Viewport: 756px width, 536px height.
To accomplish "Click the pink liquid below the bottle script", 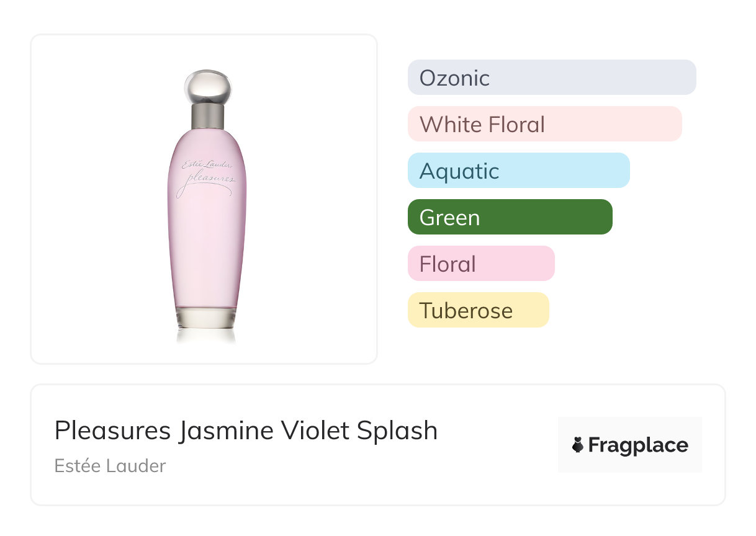I will point(207,248).
